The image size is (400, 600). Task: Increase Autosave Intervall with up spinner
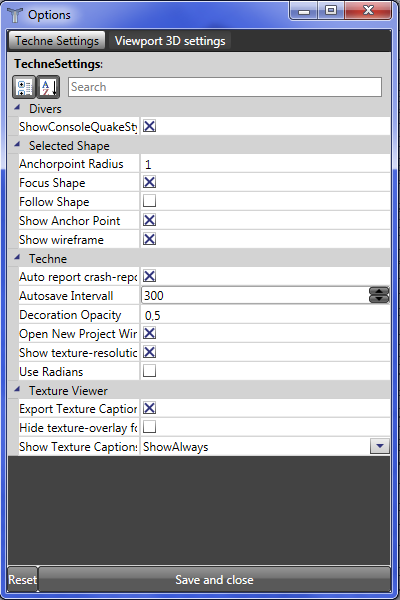pos(379,291)
